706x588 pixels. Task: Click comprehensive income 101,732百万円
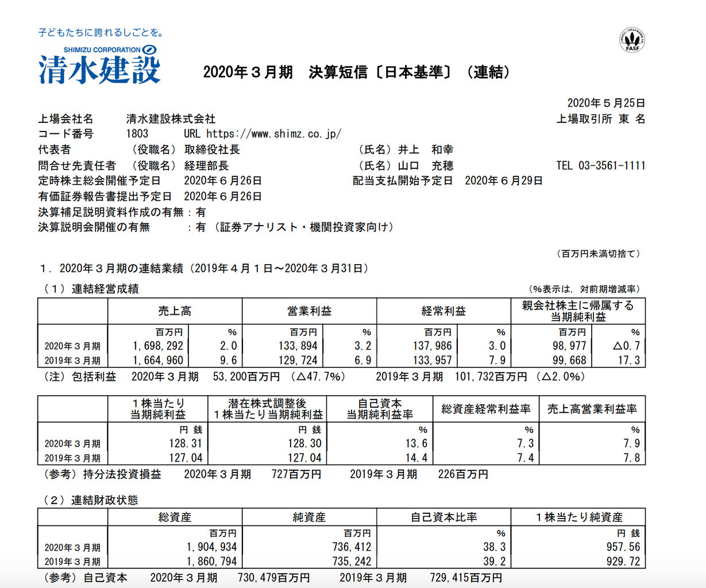click(490, 377)
